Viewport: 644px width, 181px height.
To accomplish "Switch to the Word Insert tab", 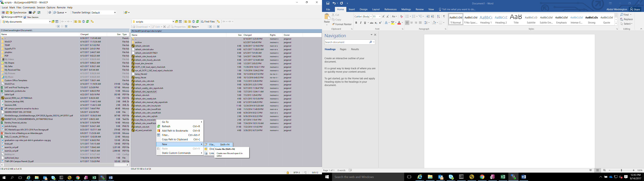I will coord(352,10).
